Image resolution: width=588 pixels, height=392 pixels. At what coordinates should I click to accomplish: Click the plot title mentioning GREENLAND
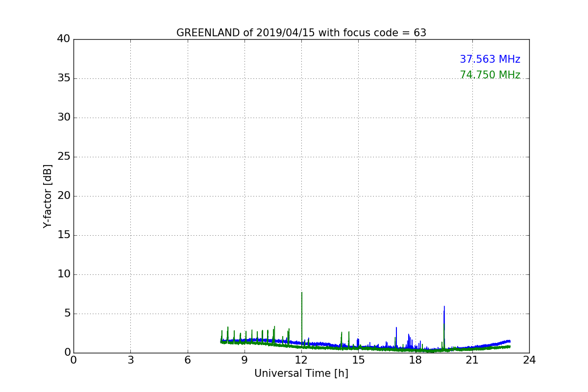pos(301,33)
